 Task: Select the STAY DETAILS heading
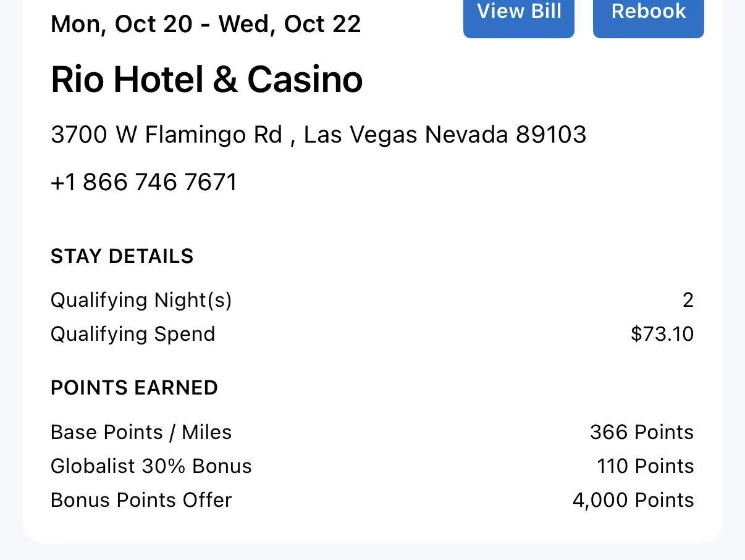tap(122, 256)
